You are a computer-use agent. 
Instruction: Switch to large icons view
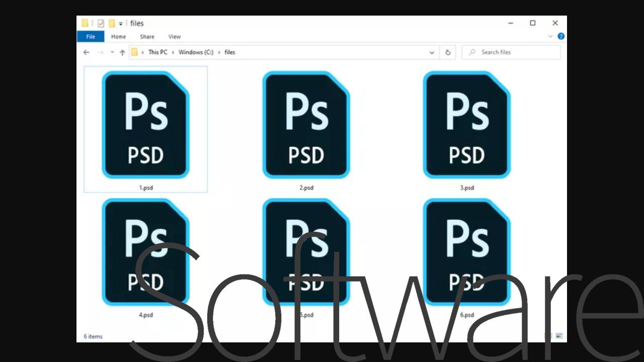point(559,336)
